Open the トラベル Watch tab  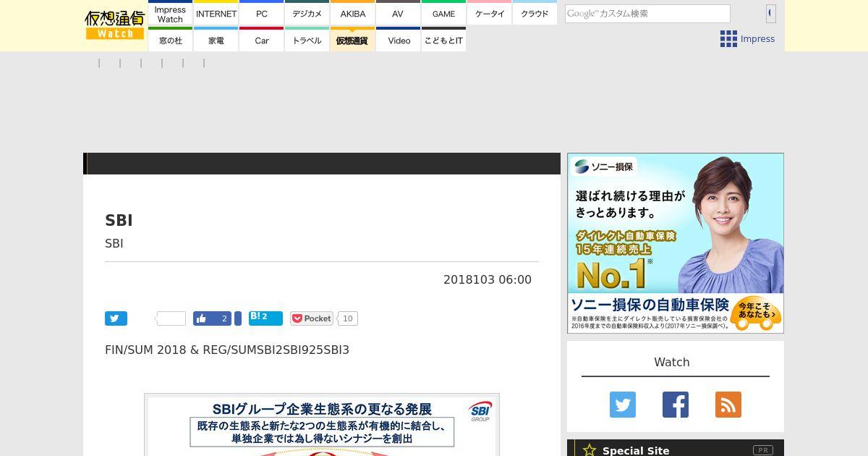(x=307, y=40)
